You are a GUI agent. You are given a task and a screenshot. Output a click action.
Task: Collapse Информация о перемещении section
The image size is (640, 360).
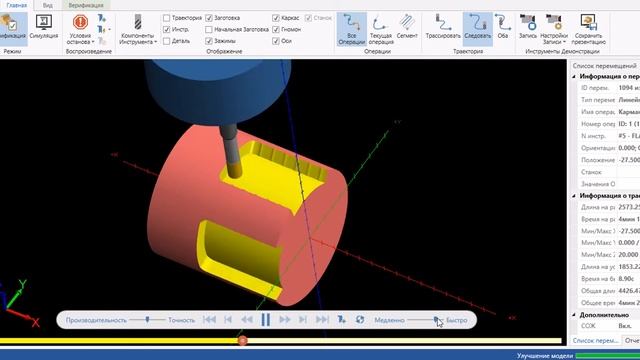[x=574, y=76]
